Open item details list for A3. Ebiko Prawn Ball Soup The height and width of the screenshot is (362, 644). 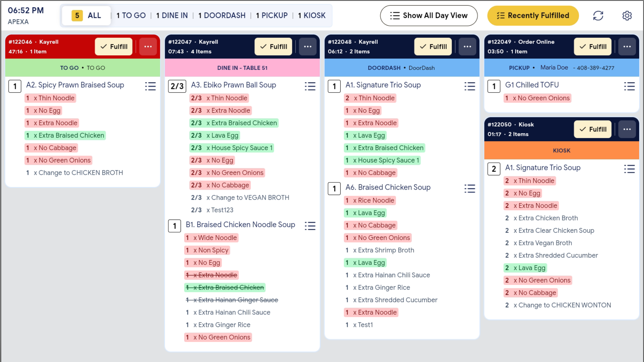pyautogui.click(x=310, y=86)
